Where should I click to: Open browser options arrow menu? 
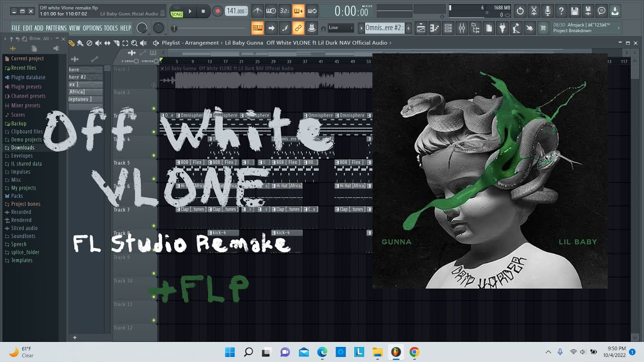(5, 39)
